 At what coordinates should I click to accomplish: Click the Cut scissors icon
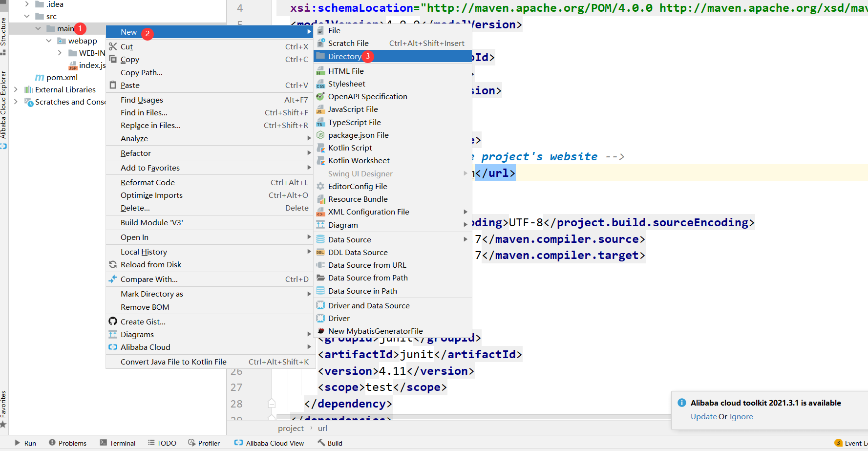[113, 46]
